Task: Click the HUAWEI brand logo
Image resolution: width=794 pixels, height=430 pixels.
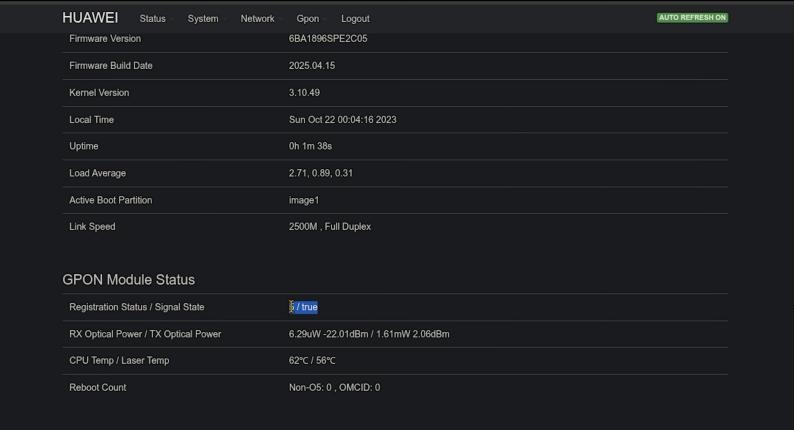Action: [x=90, y=18]
